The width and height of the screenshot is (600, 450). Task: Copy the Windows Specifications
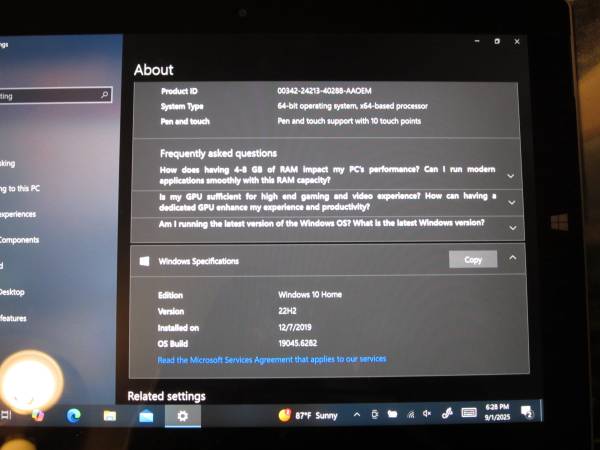pyautogui.click(x=473, y=259)
